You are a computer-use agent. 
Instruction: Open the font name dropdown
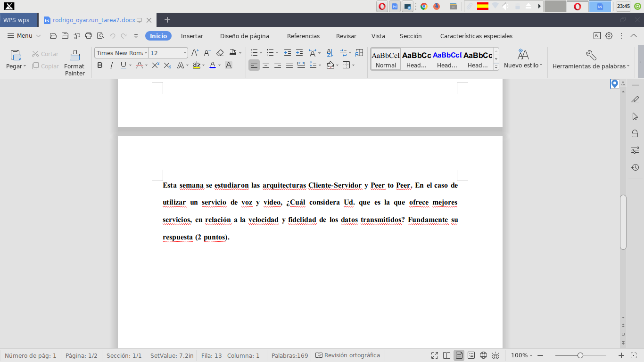click(x=146, y=53)
